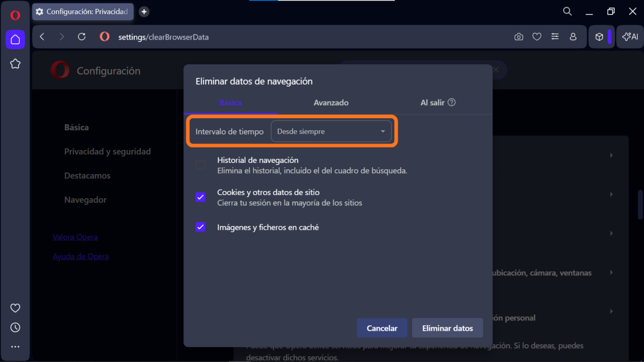Click the Opera logo menu button

tap(15, 15)
